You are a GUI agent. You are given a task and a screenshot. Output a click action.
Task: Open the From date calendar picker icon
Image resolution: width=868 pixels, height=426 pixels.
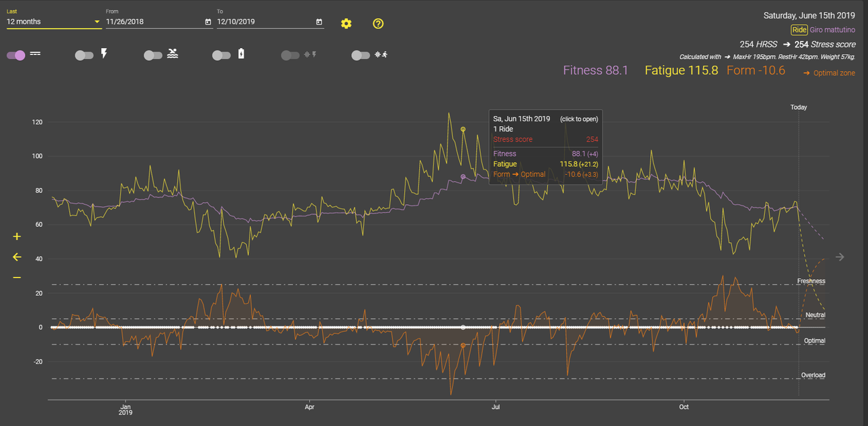point(208,22)
